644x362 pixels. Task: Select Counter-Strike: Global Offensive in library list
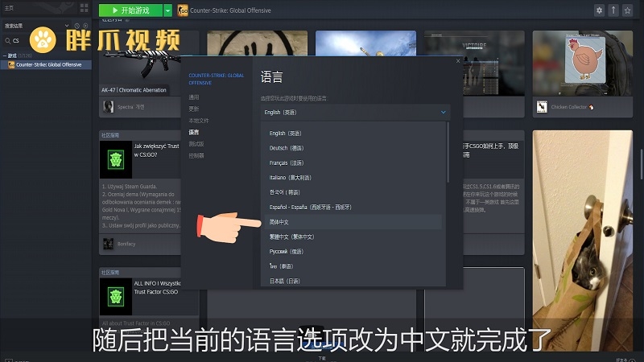[x=46, y=64]
